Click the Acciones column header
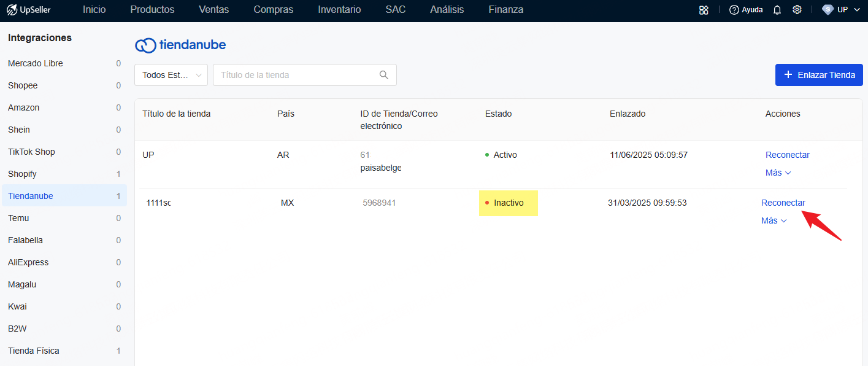 tap(783, 114)
